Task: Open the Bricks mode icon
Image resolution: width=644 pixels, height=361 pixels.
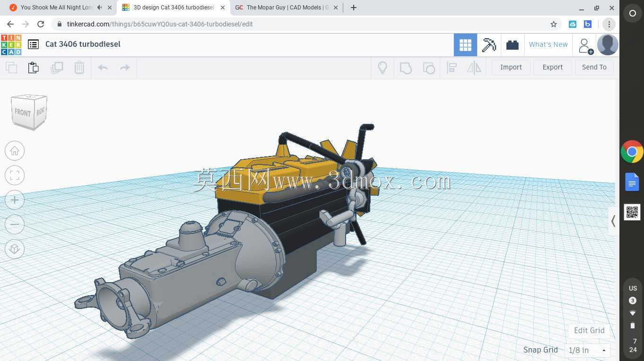Action: pos(512,45)
